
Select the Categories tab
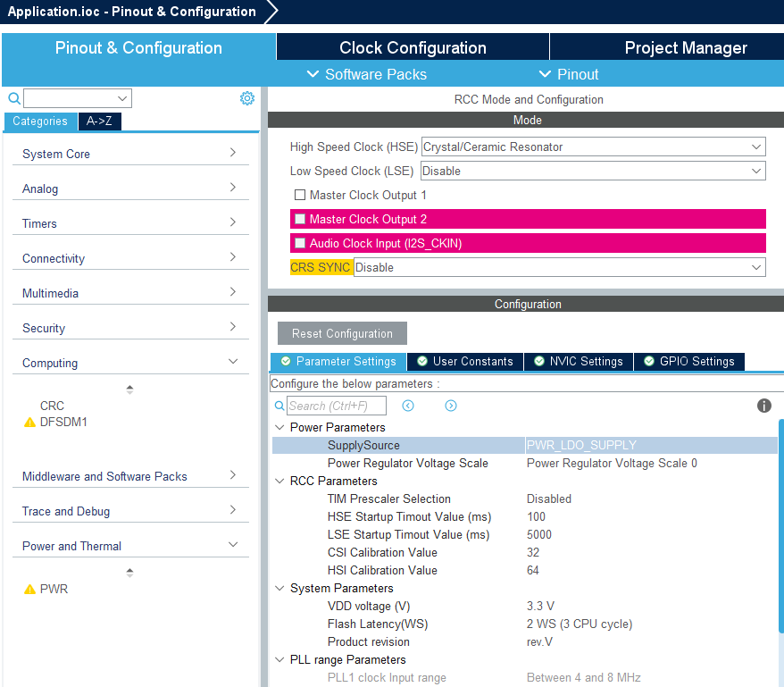(40, 121)
